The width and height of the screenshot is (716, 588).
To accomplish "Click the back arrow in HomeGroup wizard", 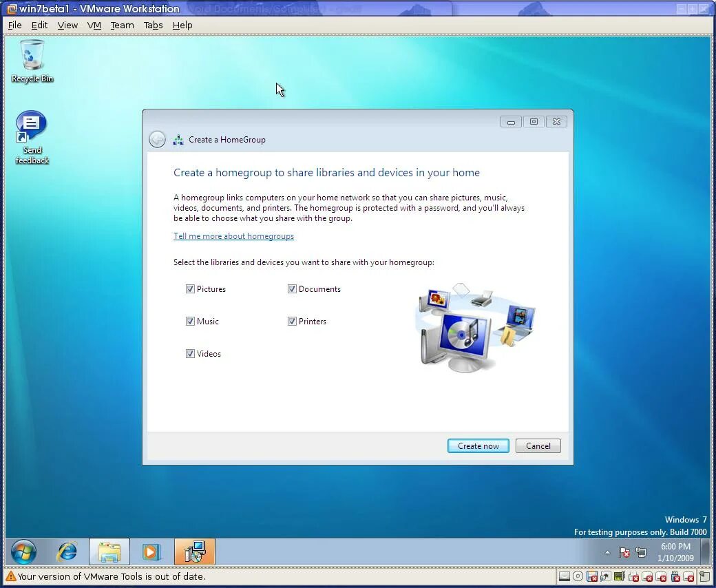I will click(157, 139).
